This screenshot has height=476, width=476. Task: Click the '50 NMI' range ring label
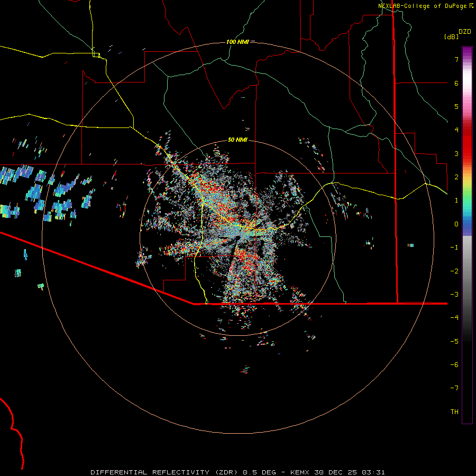237,140
